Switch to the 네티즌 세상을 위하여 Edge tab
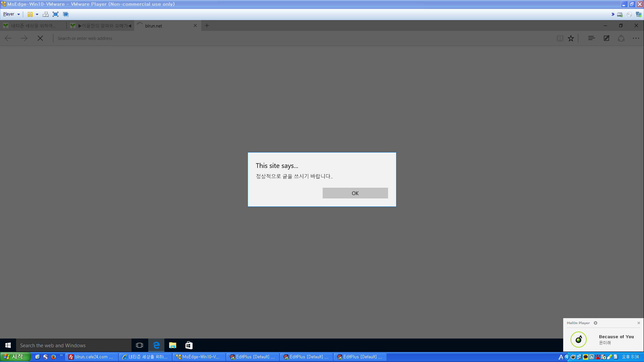Screen dimensions: 644x362 [33, 25]
